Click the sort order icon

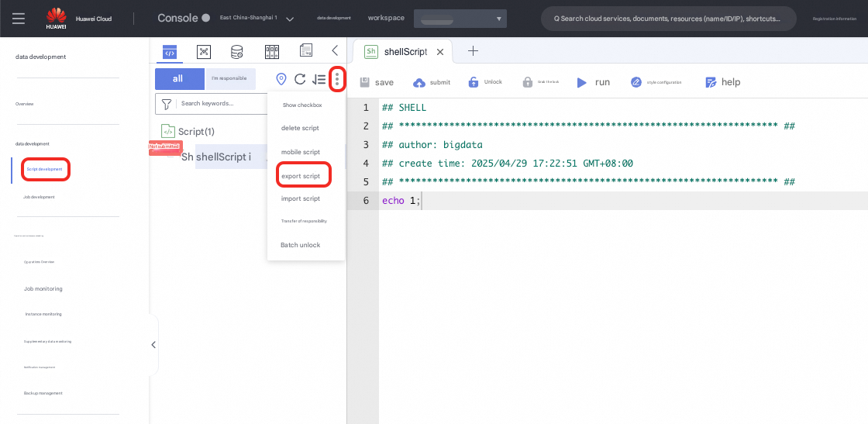click(319, 79)
